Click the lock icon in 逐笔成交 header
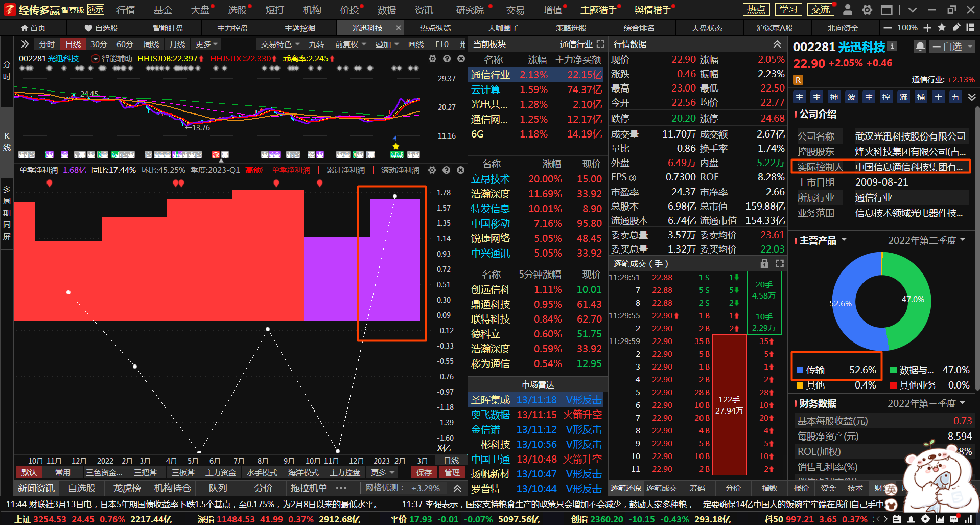The width and height of the screenshot is (980, 525). (764, 263)
